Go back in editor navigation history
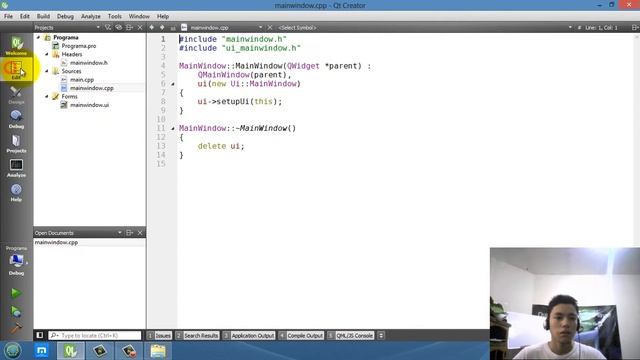 click(x=152, y=27)
